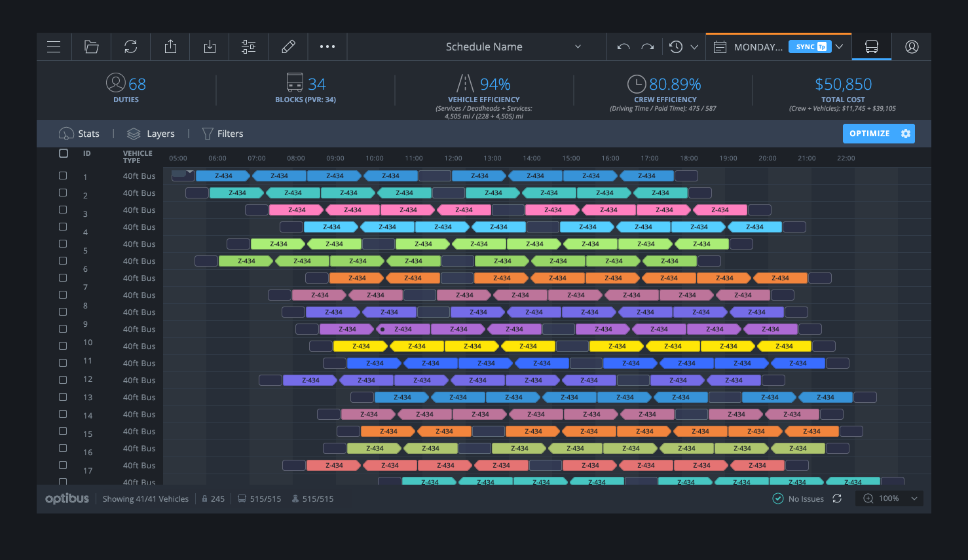Viewport: 968px width, 560px height.
Task: Expand the Schedule Name dropdown
Action: (578, 47)
